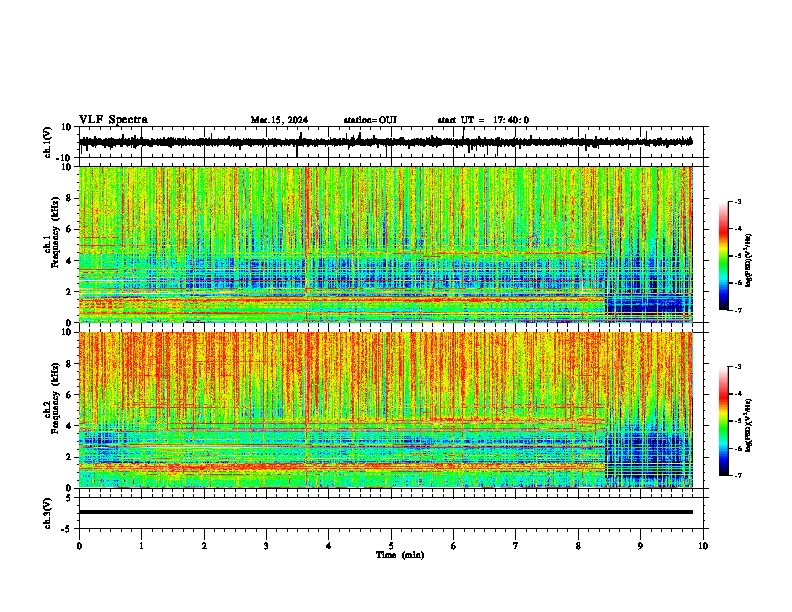Click the ch.1 color bar unit label
Image resolution: width=792 pixels, height=612 pixels.
pyautogui.click(x=748, y=260)
